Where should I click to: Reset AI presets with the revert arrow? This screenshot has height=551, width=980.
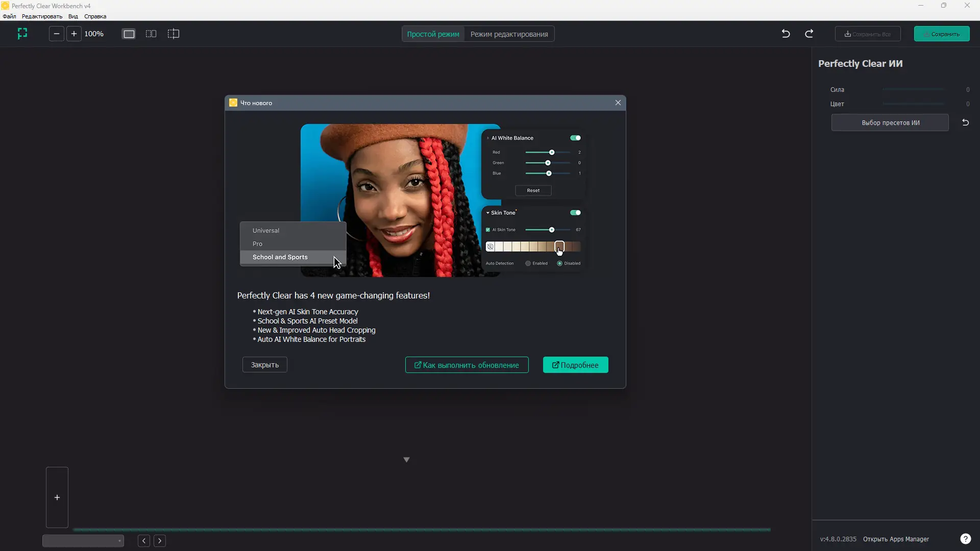point(965,122)
